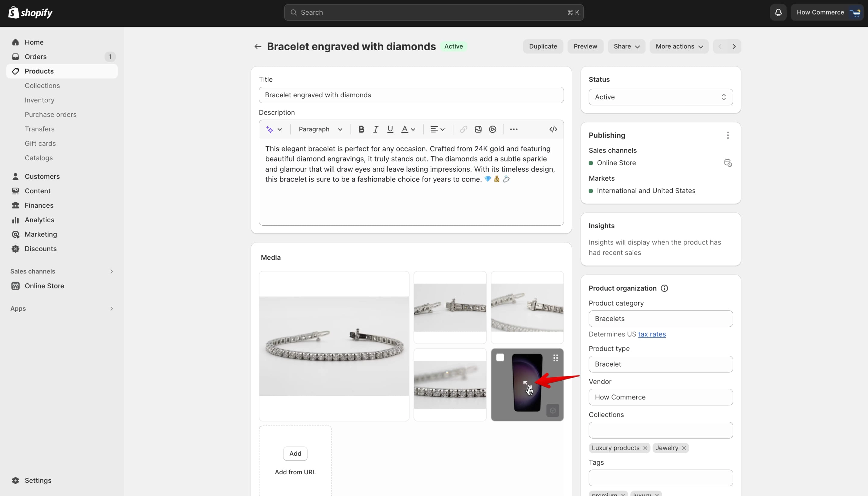Expand the Sales channels section

(62, 272)
